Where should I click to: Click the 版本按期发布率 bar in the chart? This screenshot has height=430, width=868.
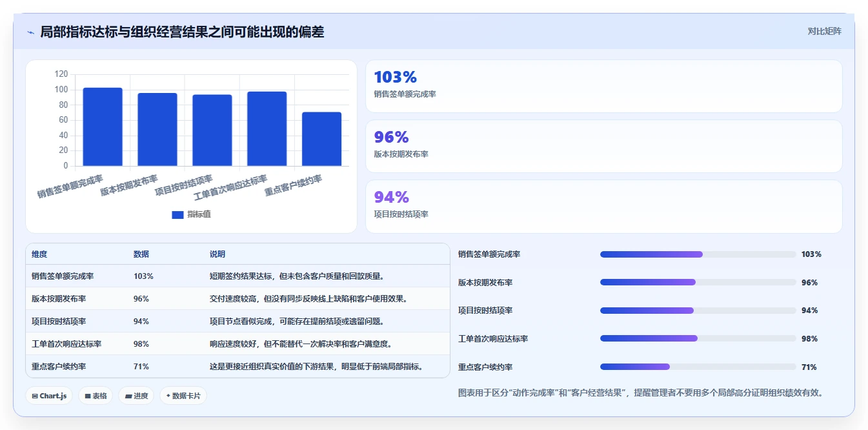157,129
